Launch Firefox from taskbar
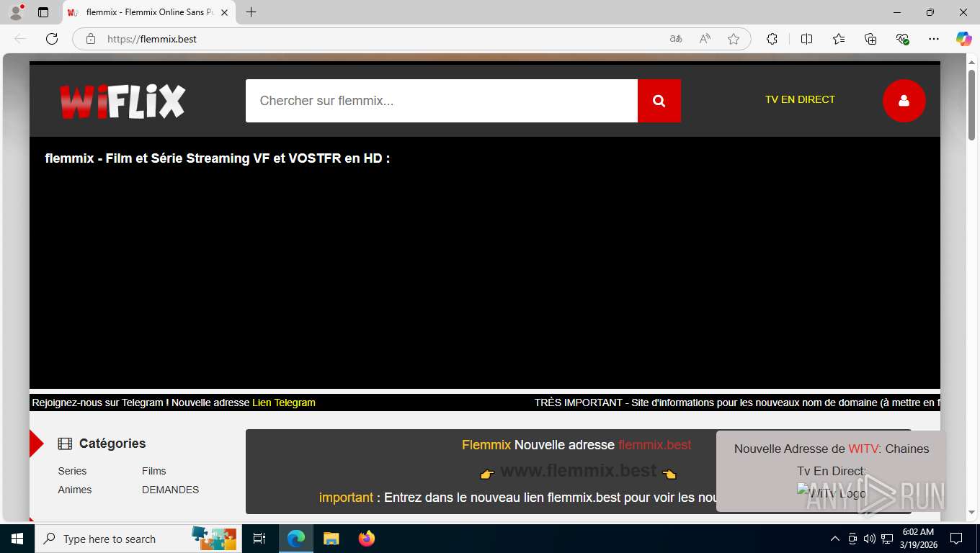The height and width of the screenshot is (553, 980). 367,539
